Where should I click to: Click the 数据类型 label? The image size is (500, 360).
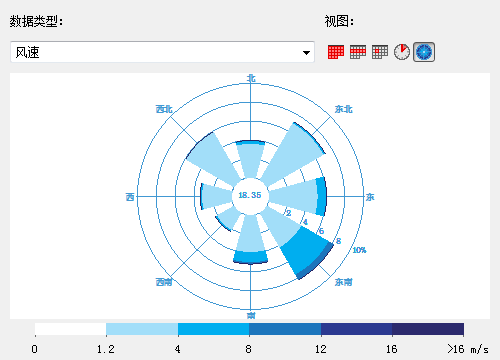click(x=36, y=22)
